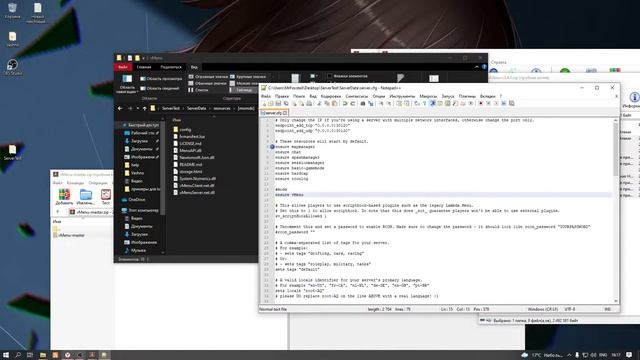
Task: Switch to Поделиться tab in Explorer ribbon
Action: [171, 67]
